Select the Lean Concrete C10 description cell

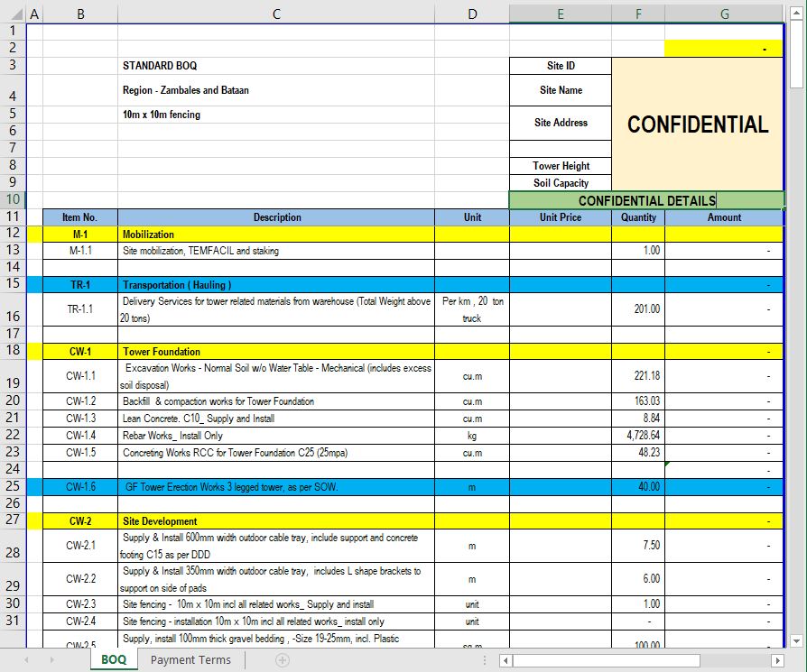[x=276, y=419]
